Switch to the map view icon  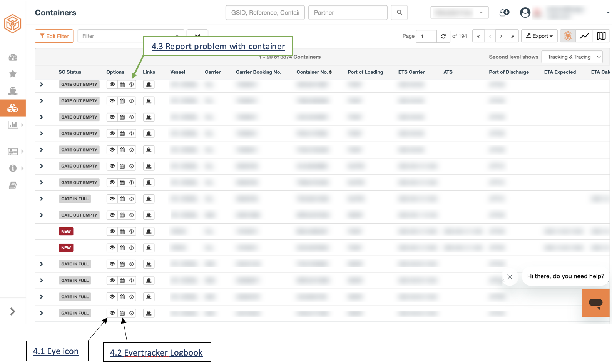[x=601, y=36]
